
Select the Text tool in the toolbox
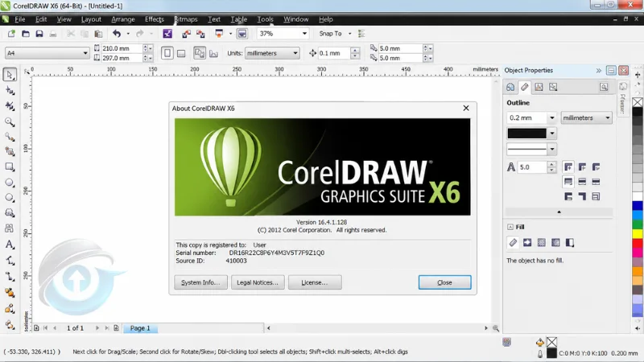point(10,245)
